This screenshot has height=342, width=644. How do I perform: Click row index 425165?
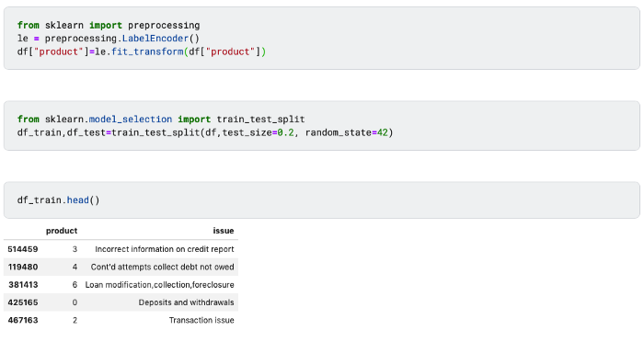23,302
